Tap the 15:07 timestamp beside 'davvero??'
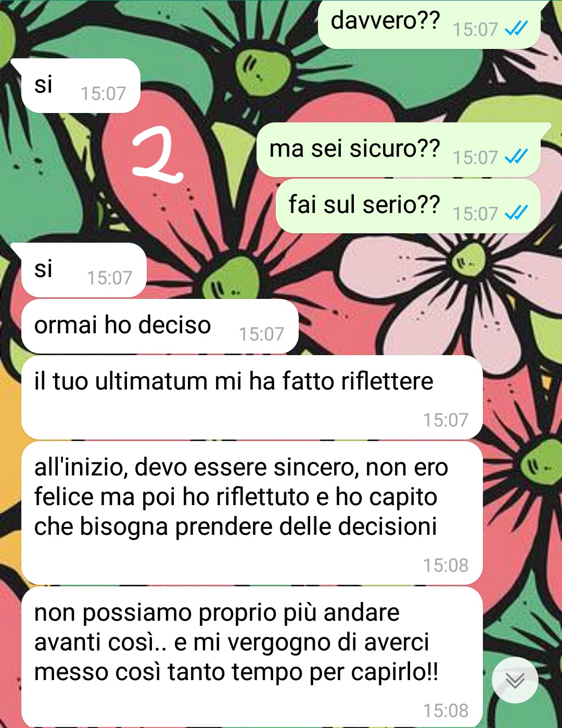Viewport: 562px width, 728px height. coord(475,29)
